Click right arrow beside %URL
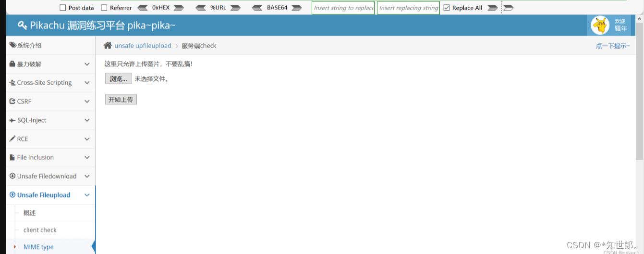Screen dimensions: 644x254 pos(235,8)
